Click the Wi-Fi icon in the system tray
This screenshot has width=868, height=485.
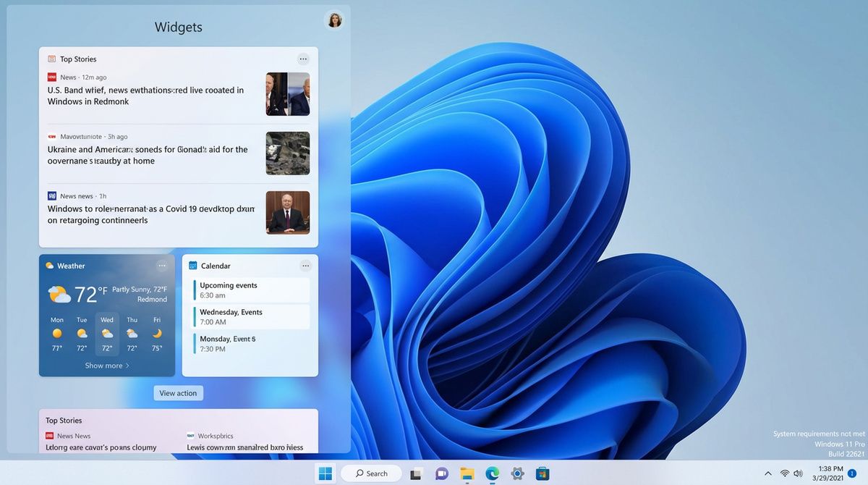tap(786, 473)
